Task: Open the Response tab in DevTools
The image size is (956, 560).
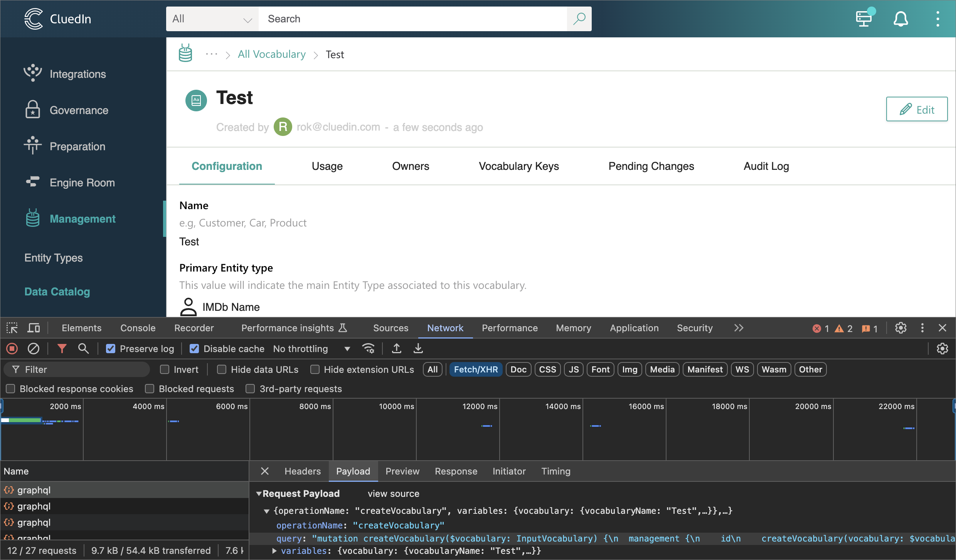Action: (x=456, y=471)
